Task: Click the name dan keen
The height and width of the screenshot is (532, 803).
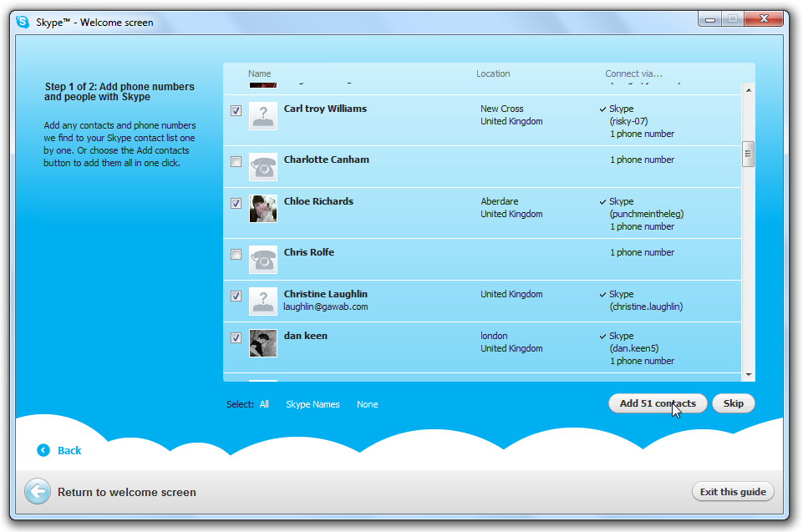Action: click(305, 336)
